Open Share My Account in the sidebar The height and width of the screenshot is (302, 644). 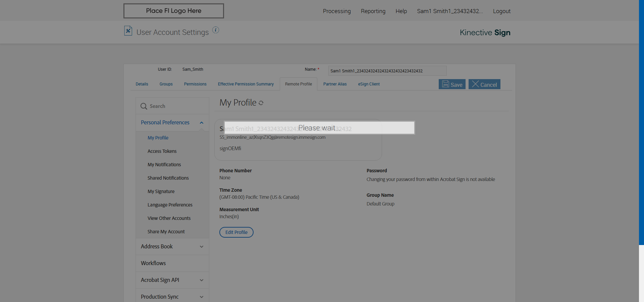point(166,232)
